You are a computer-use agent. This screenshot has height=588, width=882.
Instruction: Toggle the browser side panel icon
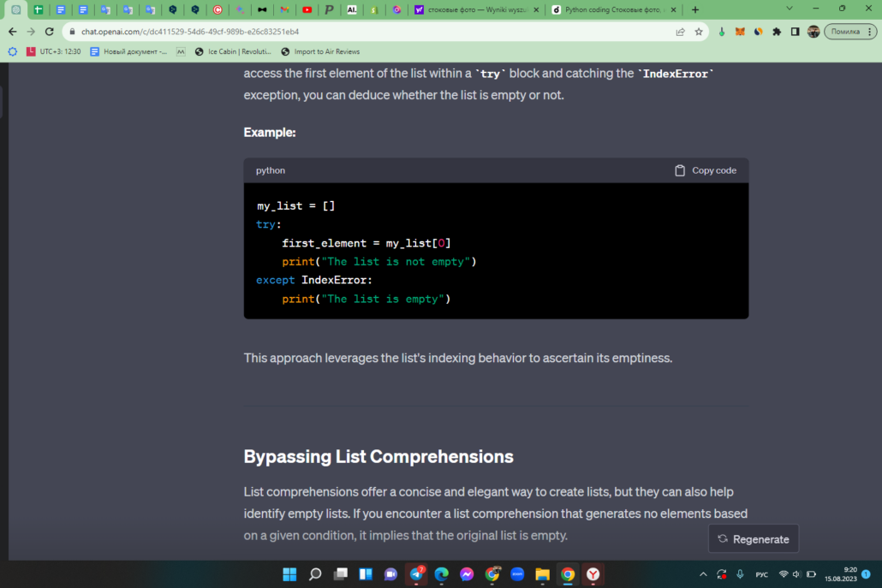(x=795, y=32)
